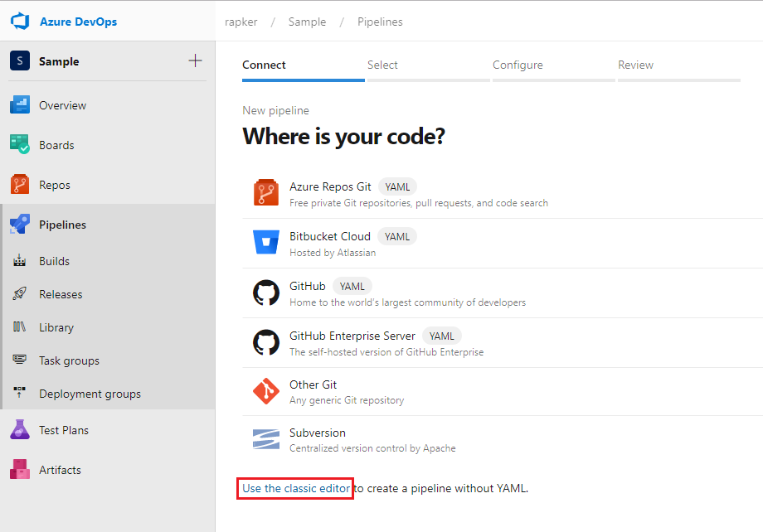
Task: Click the Builds icon
Action: (x=19, y=261)
